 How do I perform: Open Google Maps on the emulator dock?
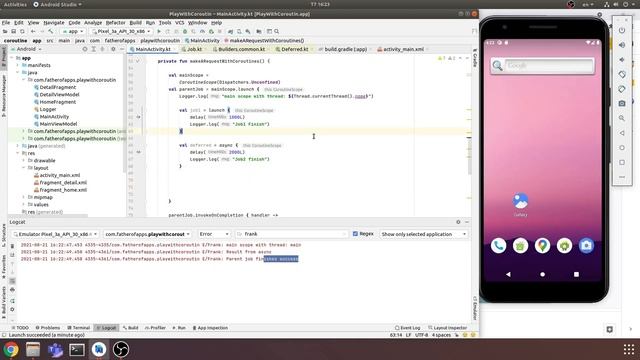coord(542,246)
